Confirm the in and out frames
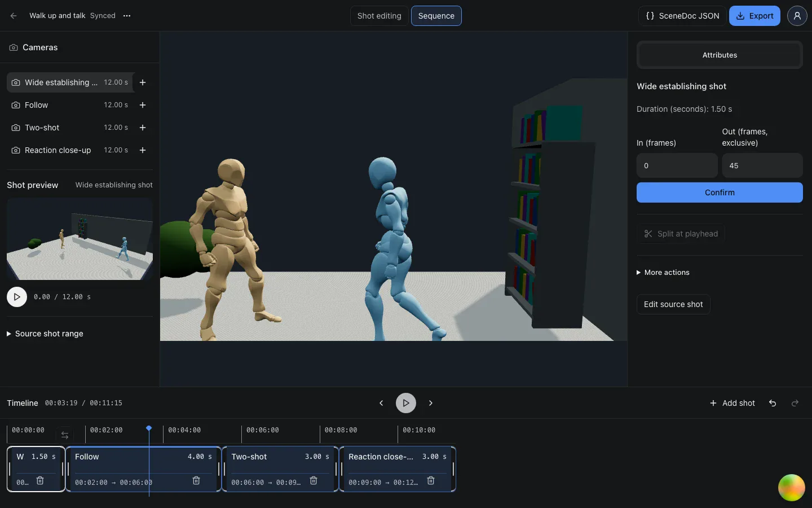The width and height of the screenshot is (812, 508). pos(720,192)
